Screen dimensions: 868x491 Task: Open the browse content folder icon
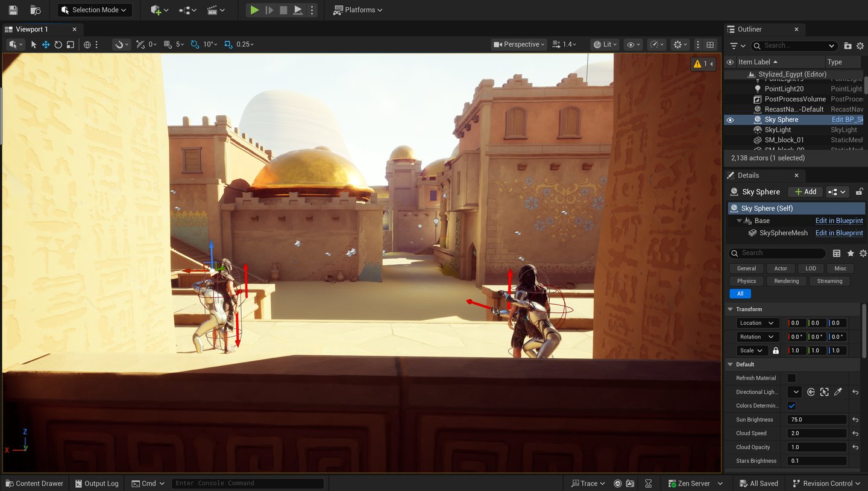click(x=36, y=10)
